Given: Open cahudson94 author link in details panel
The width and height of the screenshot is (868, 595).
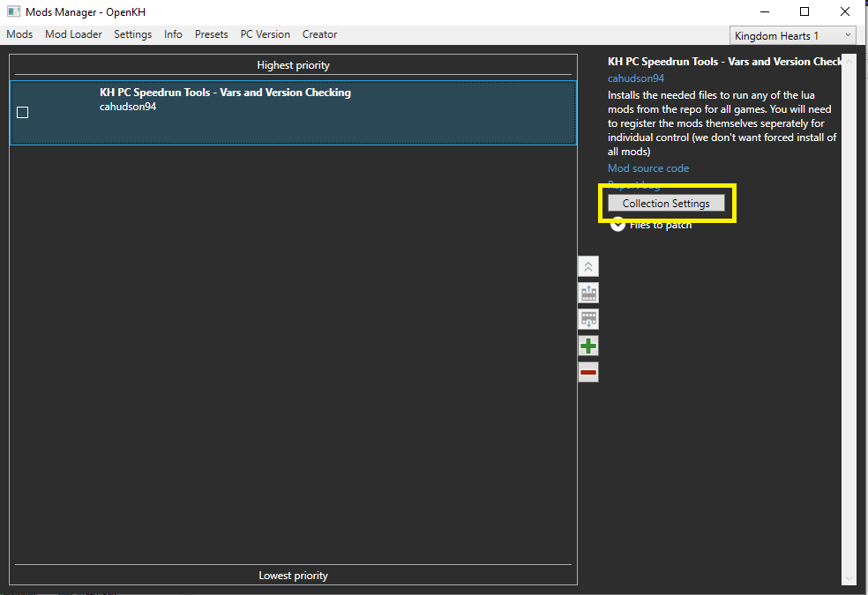Looking at the screenshot, I should (635, 78).
